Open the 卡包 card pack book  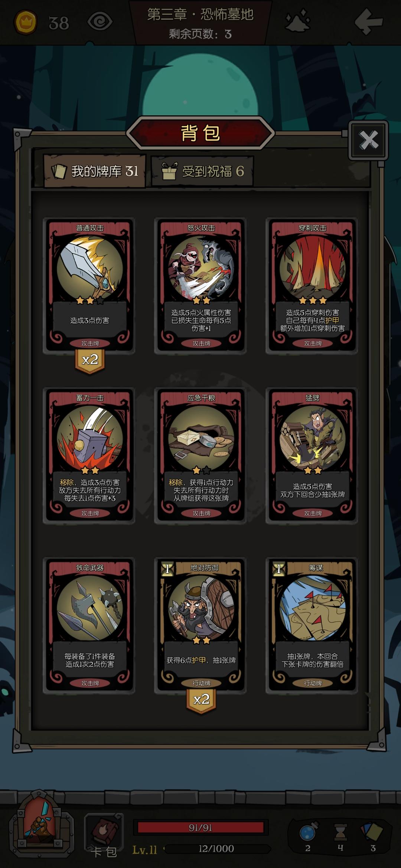pos(104,835)
